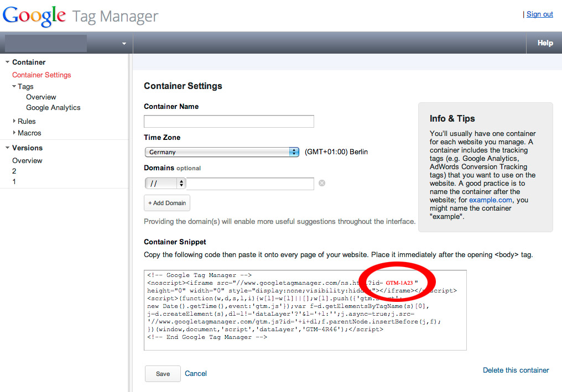
Task: Open the domain protocol // dropdown
Action: click(165, 184)
